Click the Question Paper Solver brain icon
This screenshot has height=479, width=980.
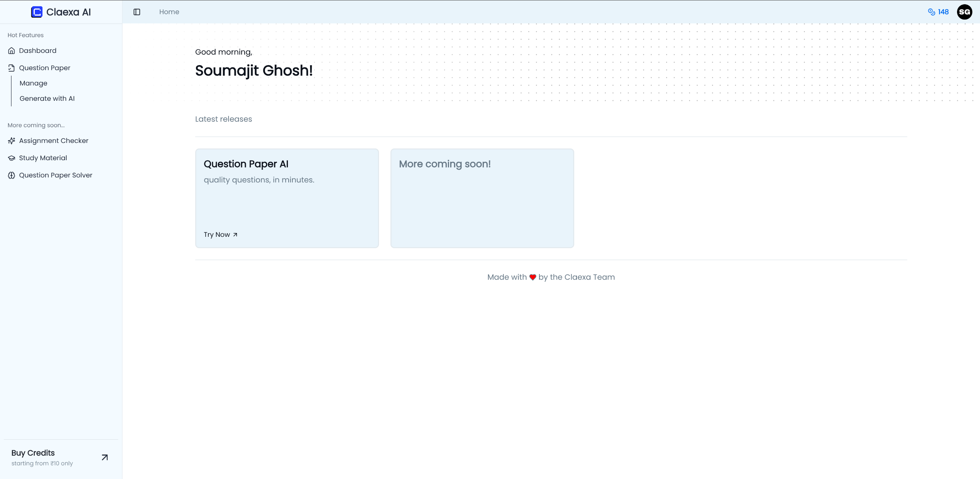point(11,175)
